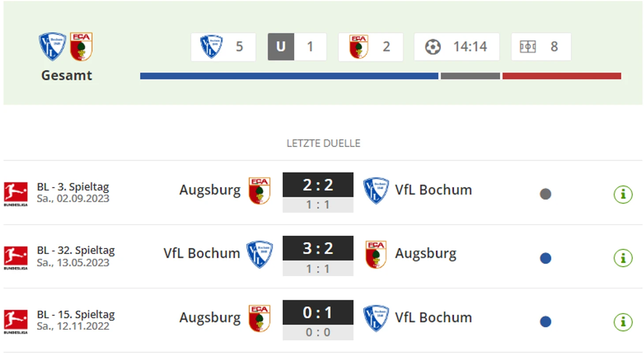Viewport: 644px width, 356px height.
Task: Click the red segment of results bar
Action: click(561, 76)
